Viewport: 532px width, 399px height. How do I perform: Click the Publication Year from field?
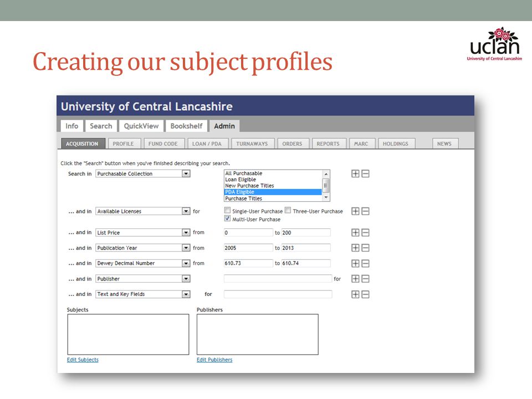tap(248, 248)
